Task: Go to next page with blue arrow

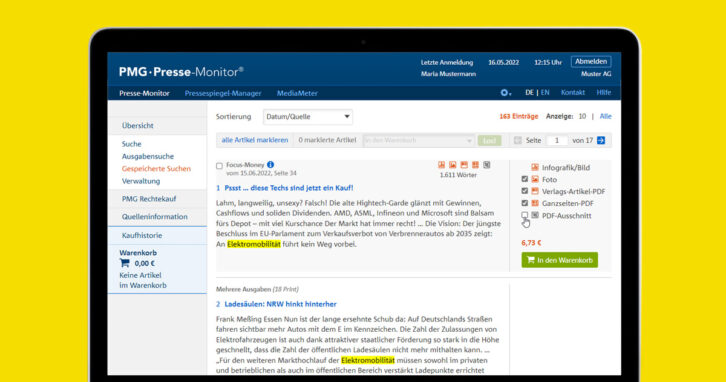Action: point(601,140)
